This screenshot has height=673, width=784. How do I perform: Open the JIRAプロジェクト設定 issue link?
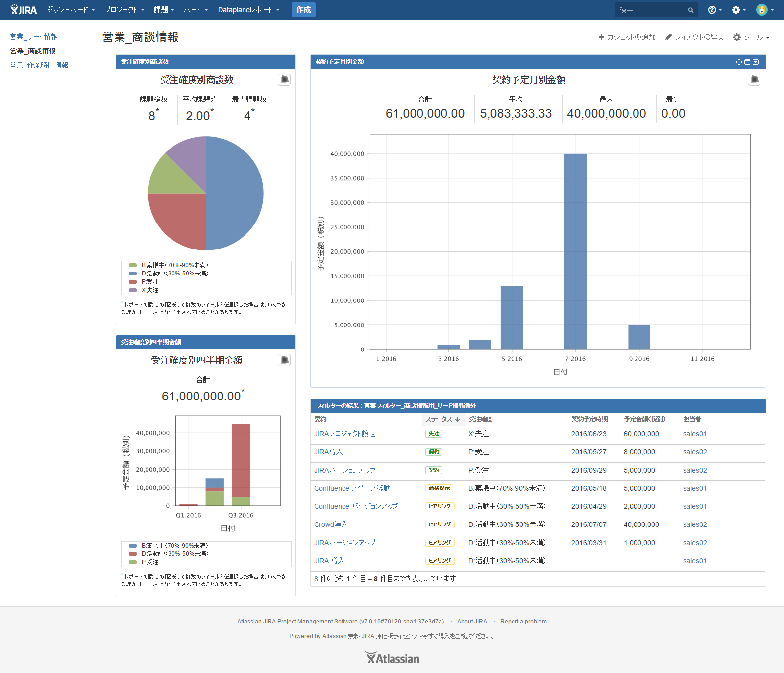(345, 434)
